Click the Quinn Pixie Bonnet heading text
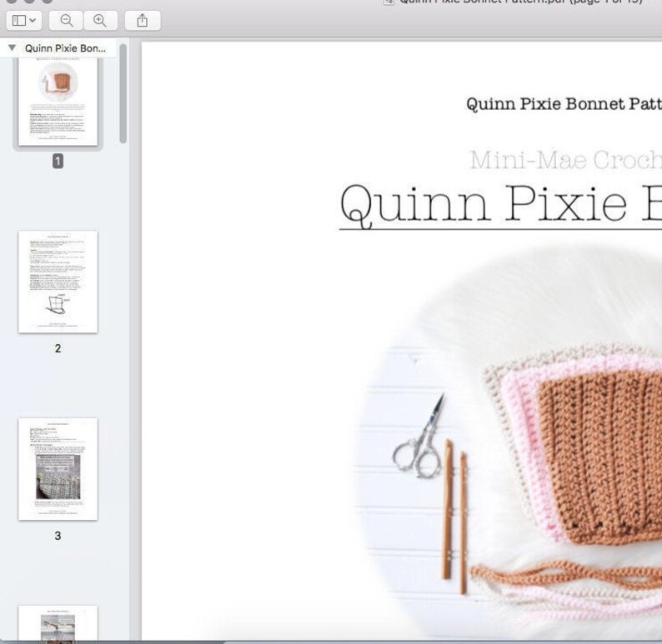This screenshot has width=662, height=644. 564,105
